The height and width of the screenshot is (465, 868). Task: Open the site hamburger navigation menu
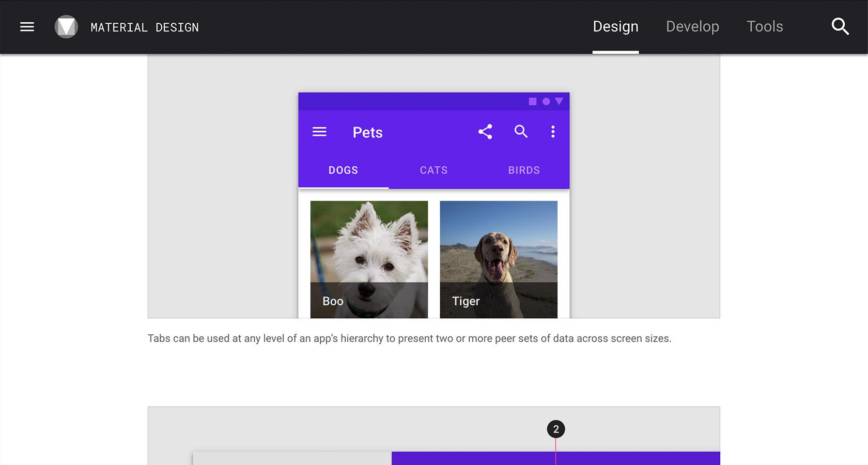point(27,27)
